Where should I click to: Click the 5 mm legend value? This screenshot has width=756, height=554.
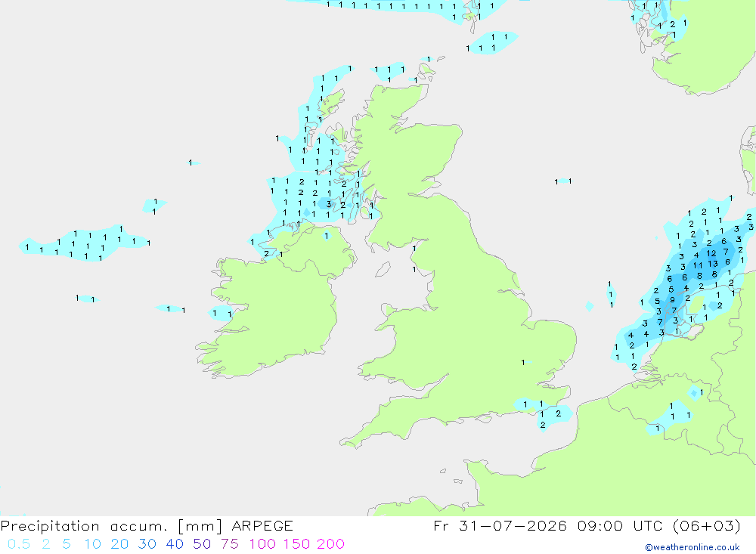point(67,544)
